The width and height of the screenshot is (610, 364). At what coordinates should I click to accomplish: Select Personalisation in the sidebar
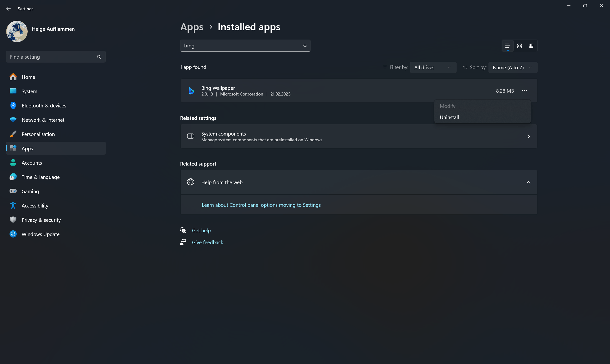38,134
